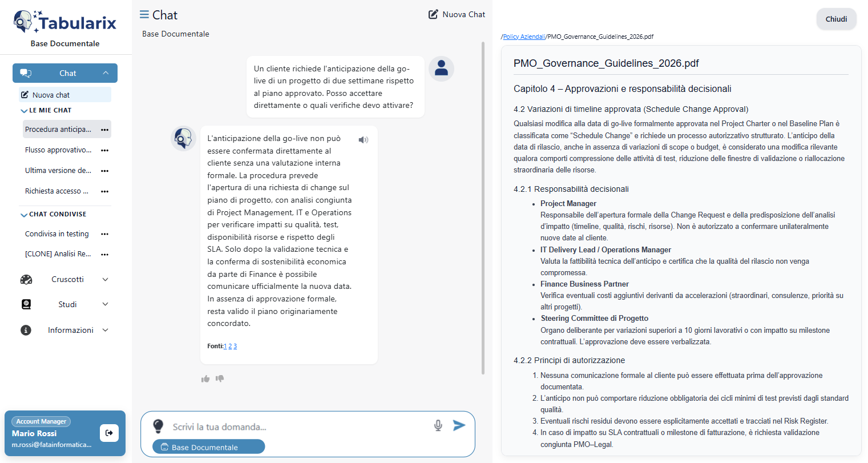Open options for Procedura anticipa chat
This screenshot has width=868, height=463.
click(104, 130)
